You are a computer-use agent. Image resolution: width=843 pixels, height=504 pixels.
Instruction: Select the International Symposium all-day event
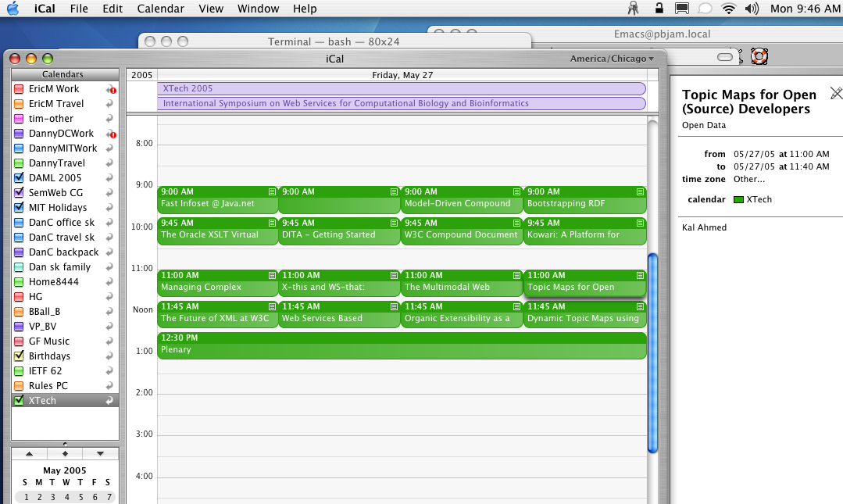(402, 103)
